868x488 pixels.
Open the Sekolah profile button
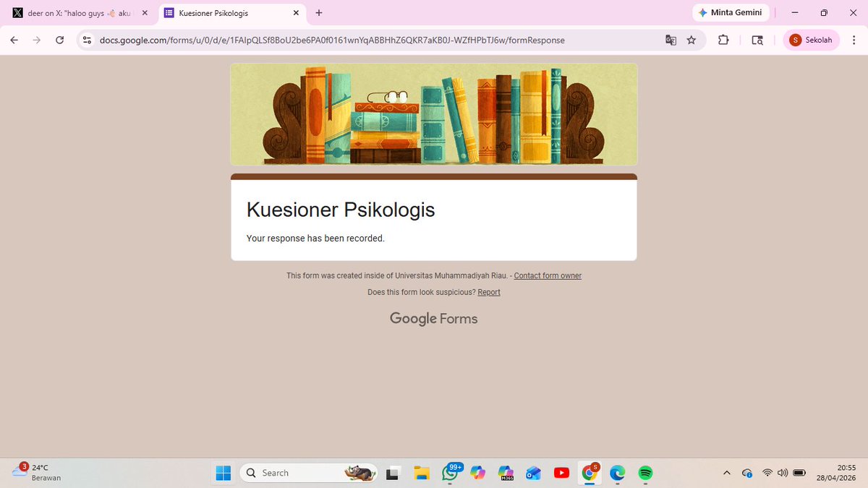(x=812, y=40)
